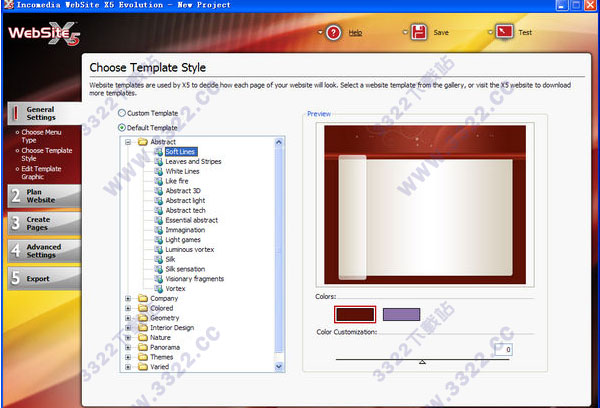This screenshot has width=600, height=408.
Task: Open the Plan Website step tab
Action: pos(40,195)
